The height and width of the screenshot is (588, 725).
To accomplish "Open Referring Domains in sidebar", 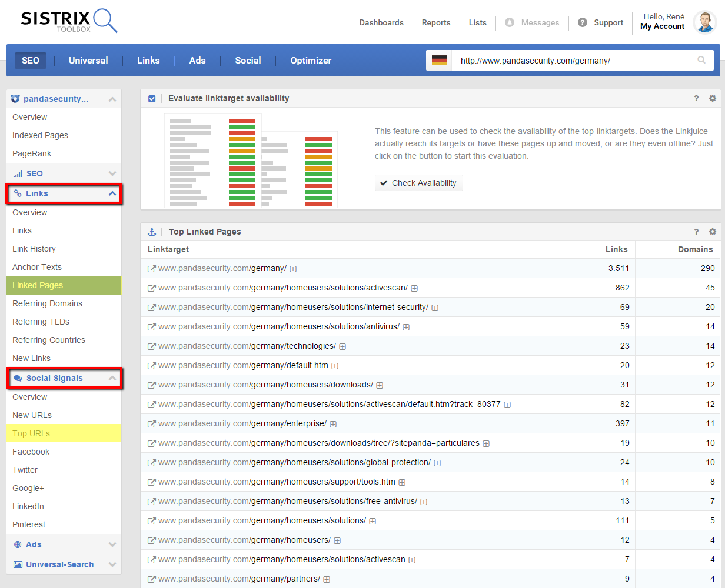I will click(x=47, y=303).
